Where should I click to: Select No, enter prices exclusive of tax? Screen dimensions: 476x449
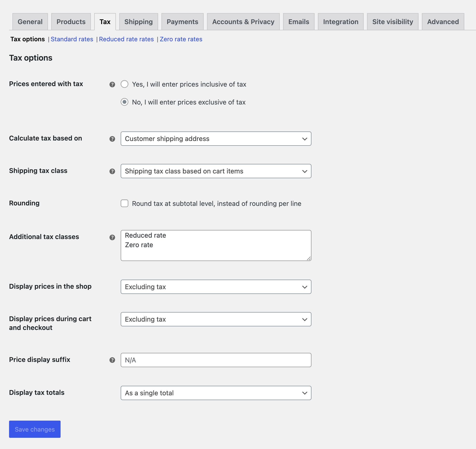click(124, 102)
